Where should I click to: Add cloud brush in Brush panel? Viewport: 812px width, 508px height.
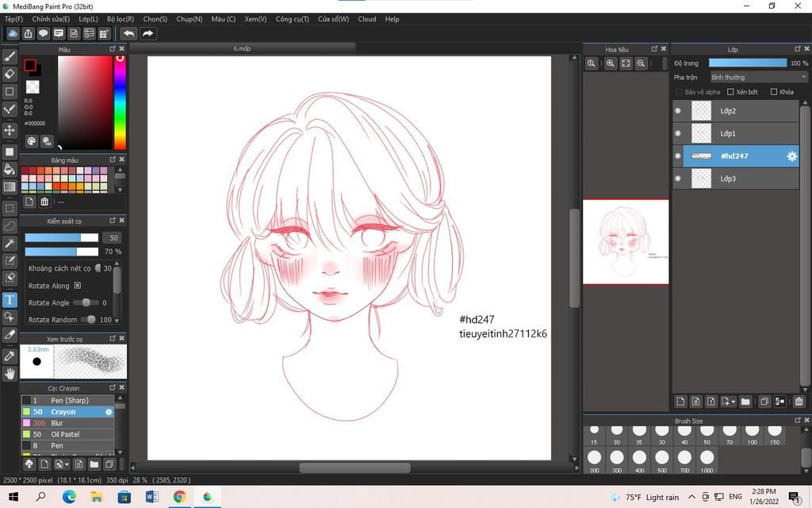coord(29,464)
